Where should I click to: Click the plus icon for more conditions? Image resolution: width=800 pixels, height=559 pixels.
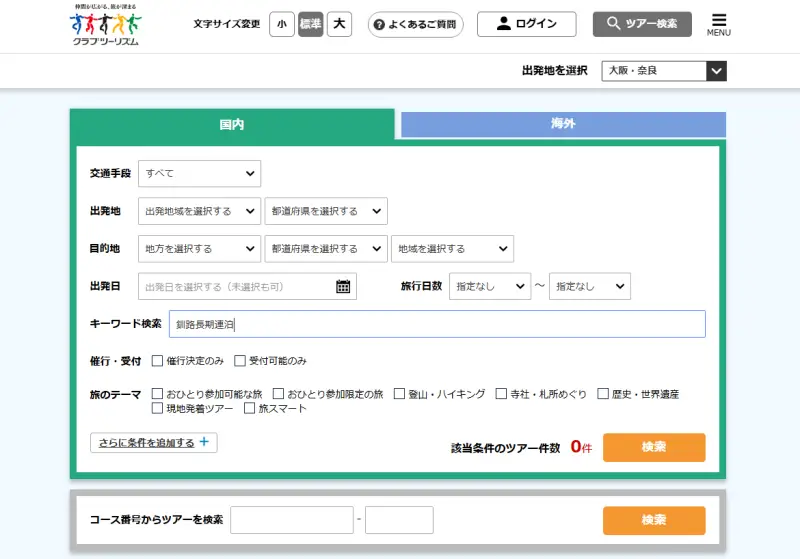(204, 442)
